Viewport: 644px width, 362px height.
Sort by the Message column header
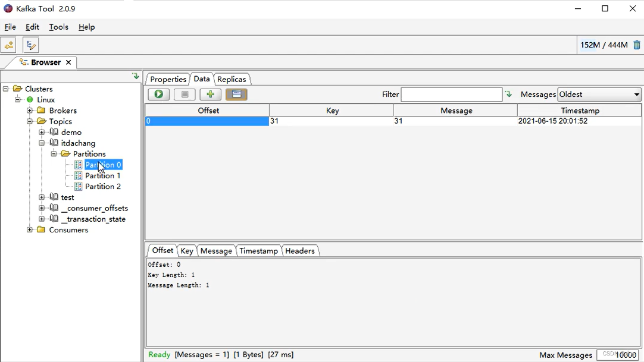pyautogui.click(x=457, y=111)
